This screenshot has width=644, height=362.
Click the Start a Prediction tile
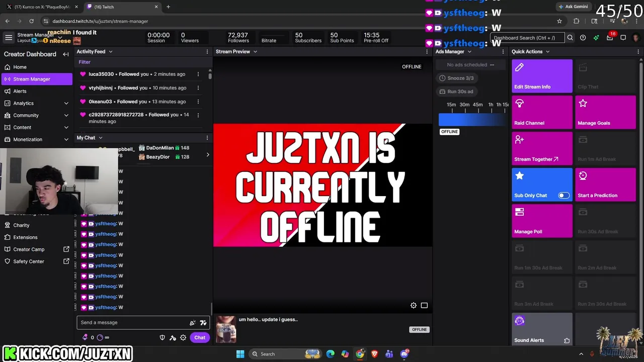[605, 185]
